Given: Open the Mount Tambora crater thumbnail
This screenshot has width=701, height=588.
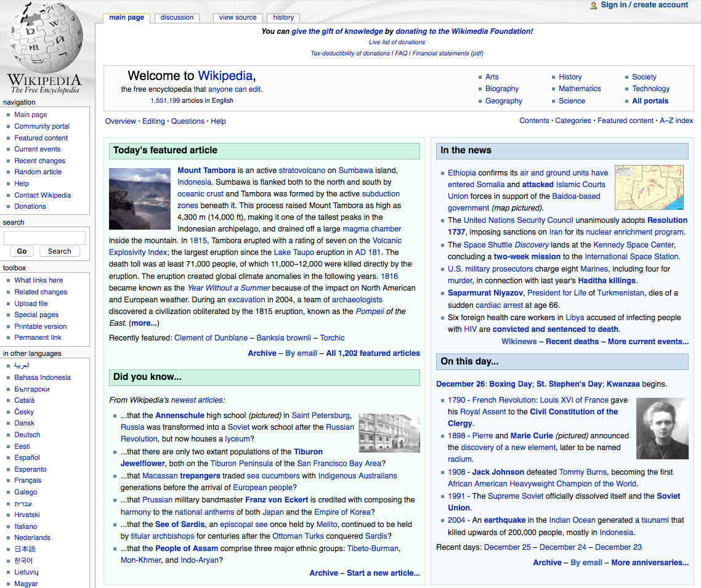Looking at the screenshot, I should tap(139, 199).
